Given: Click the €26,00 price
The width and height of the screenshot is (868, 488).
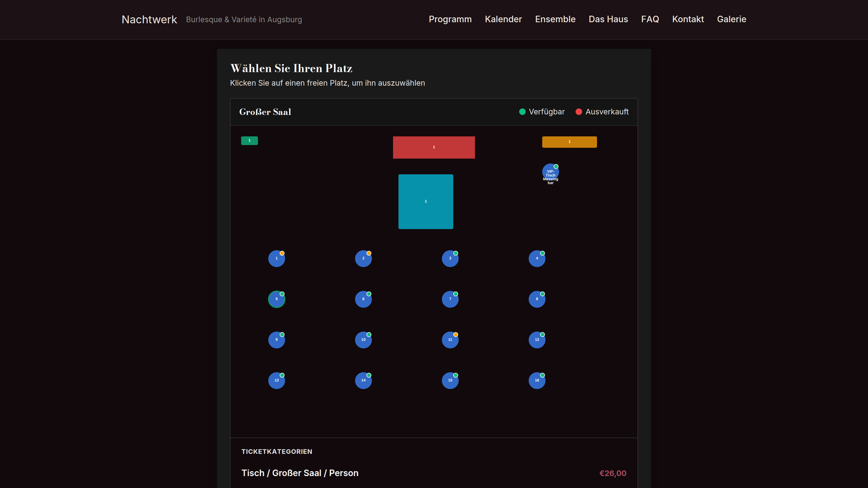Looking at the screenshot, I should (613, 473).
